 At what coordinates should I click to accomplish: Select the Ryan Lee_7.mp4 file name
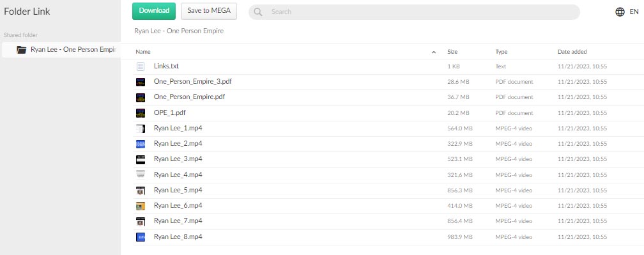point(178,221)
